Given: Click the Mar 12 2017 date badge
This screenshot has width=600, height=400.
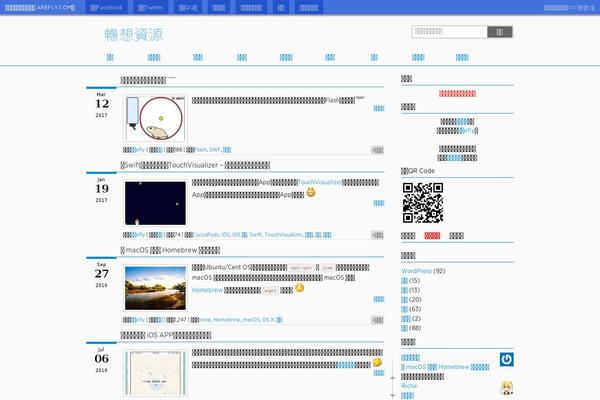Looking at the screenshot, I should (101, 104).
